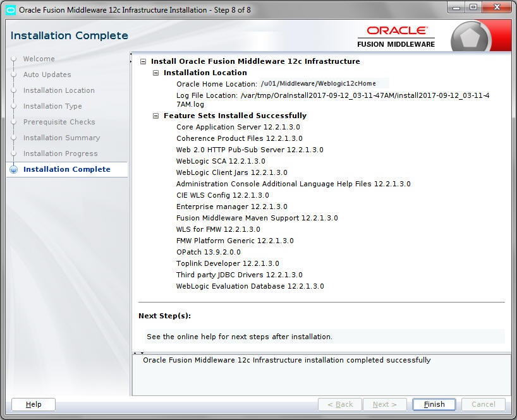Select Core Application Server 12.2.1.3.0 row
The width and height of the screenshot is (517, 420).
pyautogui.click(x=238, y=127)
